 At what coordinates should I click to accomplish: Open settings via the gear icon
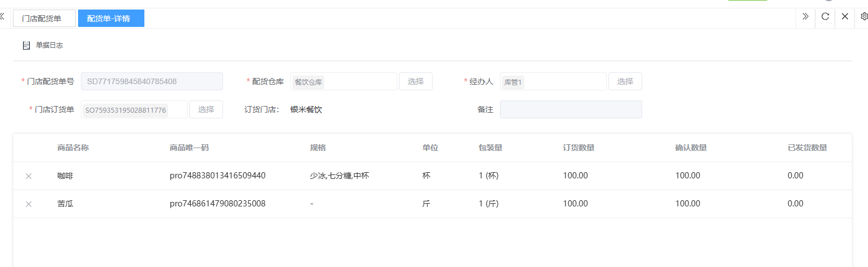coord(864,17)
